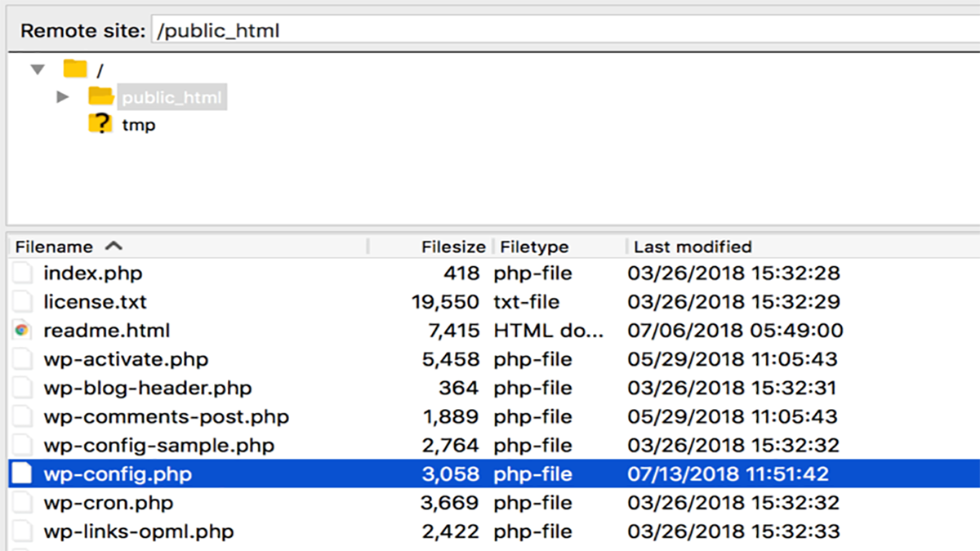Click the root folder icon

[x=75, y=69]
